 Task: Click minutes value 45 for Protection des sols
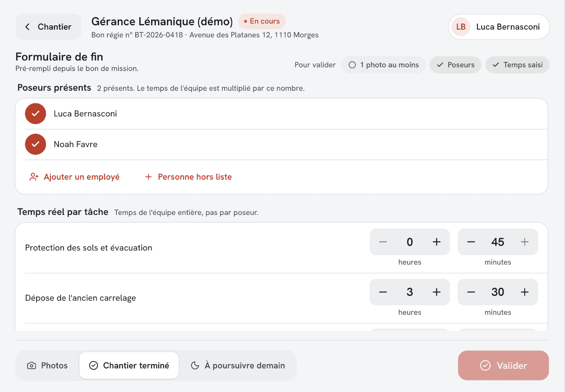coord(498,242)
